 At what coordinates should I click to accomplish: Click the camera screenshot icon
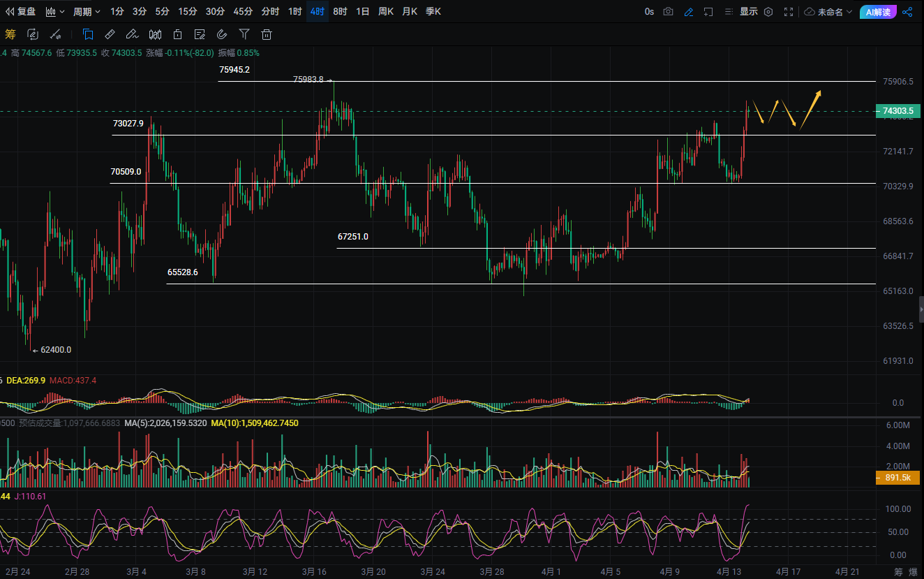pyautogui.click(x=669, y=12)
